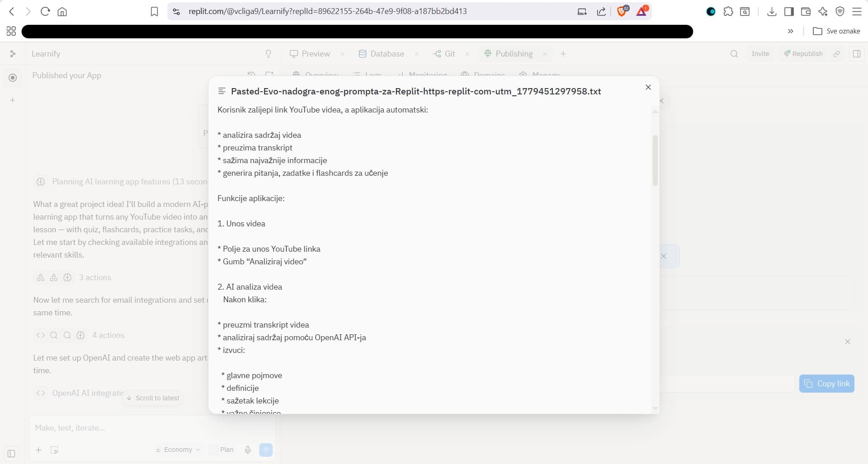Close the pasted text file dialog
The width and height of the screenshot is (868, 464).
(648, 87)
